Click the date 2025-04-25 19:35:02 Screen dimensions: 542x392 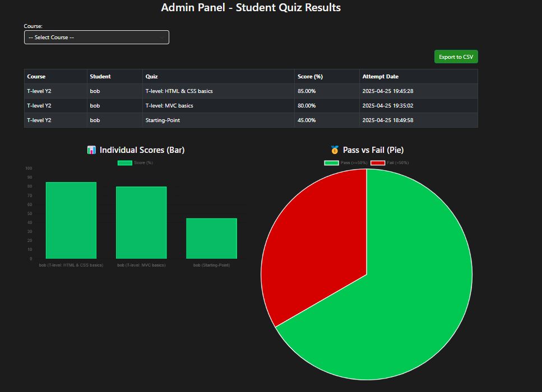click(x=388, y=106)
